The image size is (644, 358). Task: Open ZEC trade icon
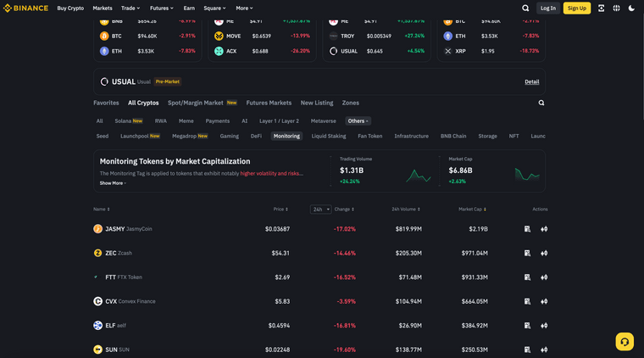[544, 253]
